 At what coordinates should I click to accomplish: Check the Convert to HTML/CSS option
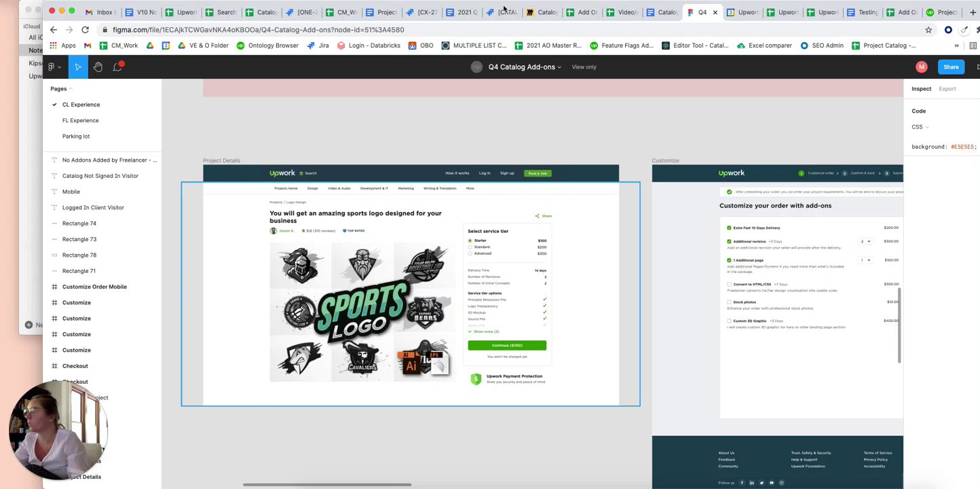coord(729,285)
